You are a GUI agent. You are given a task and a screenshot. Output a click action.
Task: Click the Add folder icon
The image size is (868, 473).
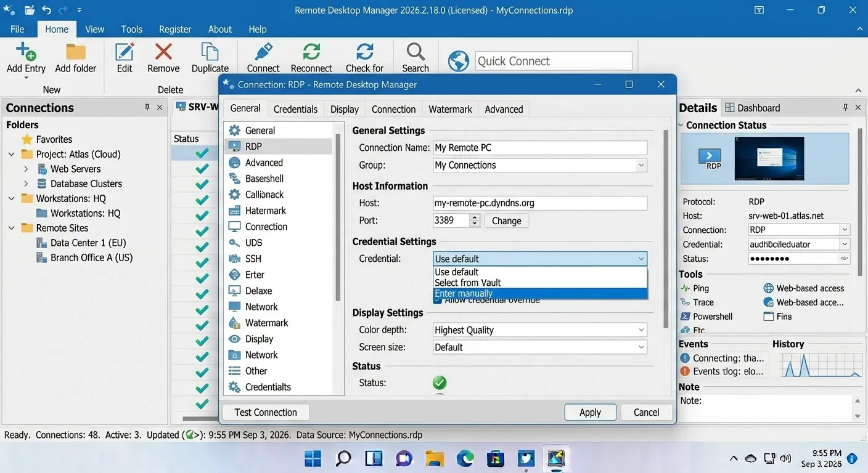point(76,52)
